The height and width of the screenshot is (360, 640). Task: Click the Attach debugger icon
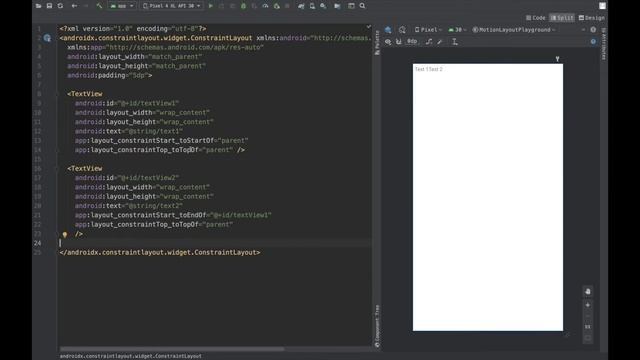277,6
